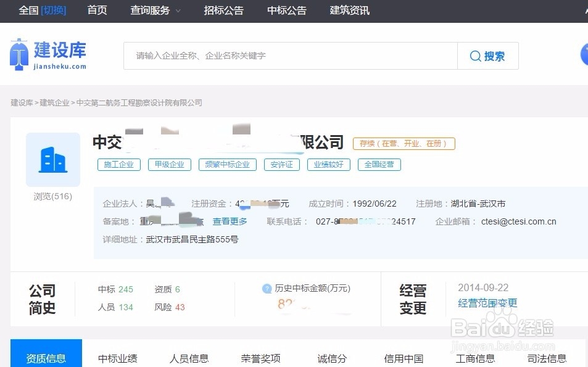
Task: Click the company name breadcrumb 中交第二航务工程勘察设计院有限公司
Action: (139, 103)
